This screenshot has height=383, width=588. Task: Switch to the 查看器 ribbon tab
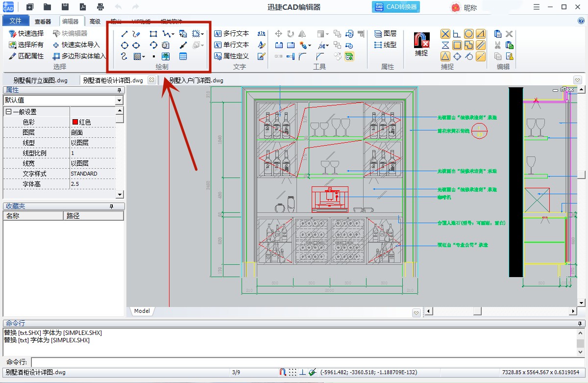click(43, 21)
